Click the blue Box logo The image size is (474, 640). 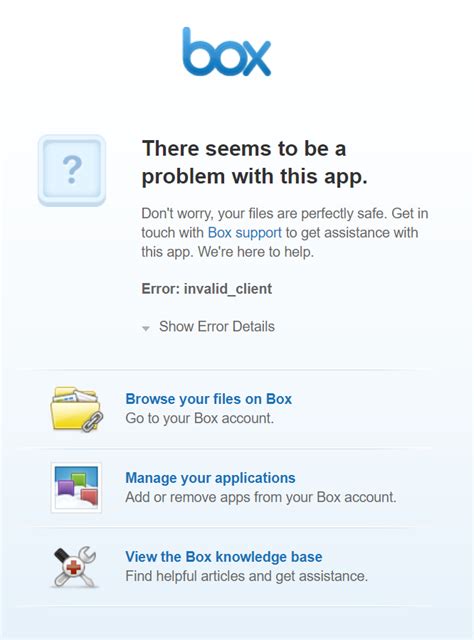227,52
